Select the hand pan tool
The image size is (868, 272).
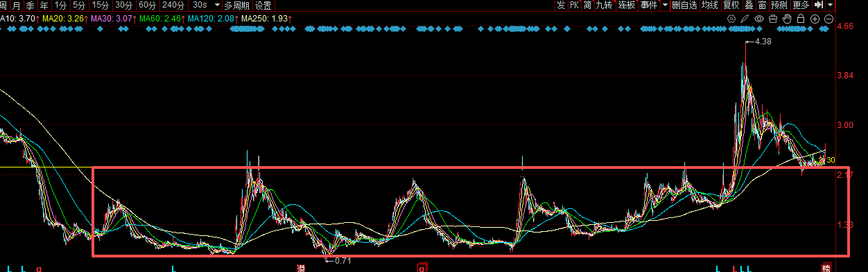[x=787, y=19]
